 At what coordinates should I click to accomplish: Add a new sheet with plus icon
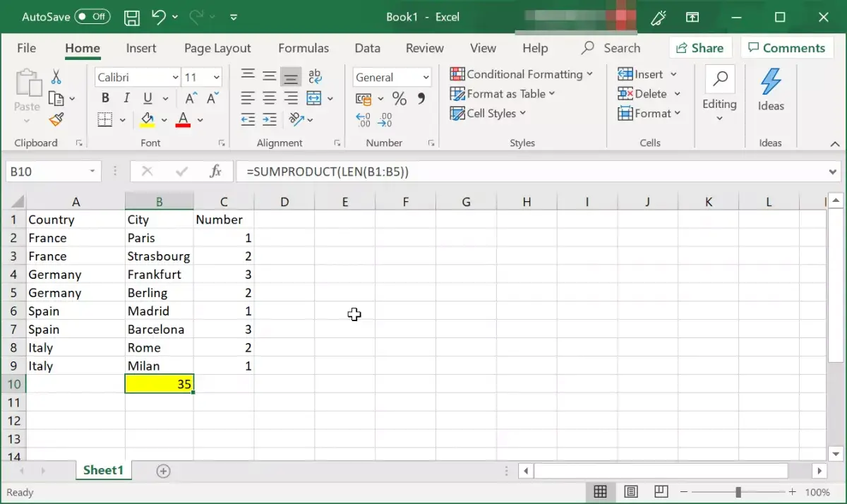(x=163, y=471)
